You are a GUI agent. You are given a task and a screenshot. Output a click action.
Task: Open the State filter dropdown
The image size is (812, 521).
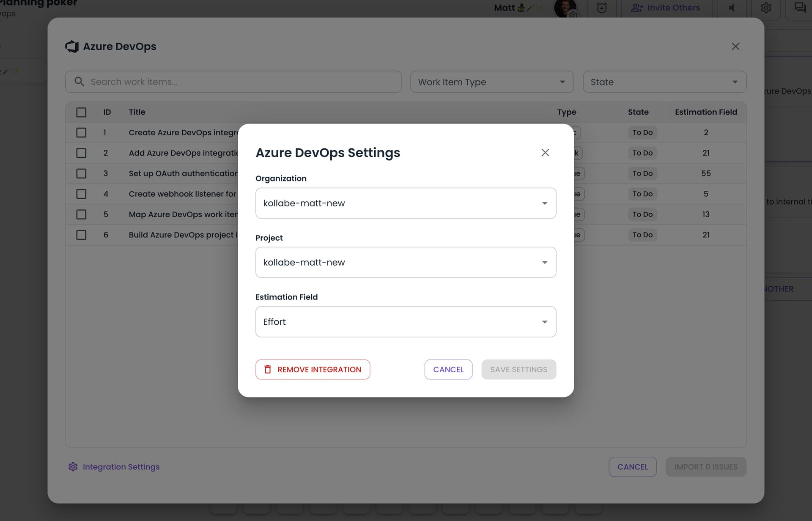[x=664, y=82]
